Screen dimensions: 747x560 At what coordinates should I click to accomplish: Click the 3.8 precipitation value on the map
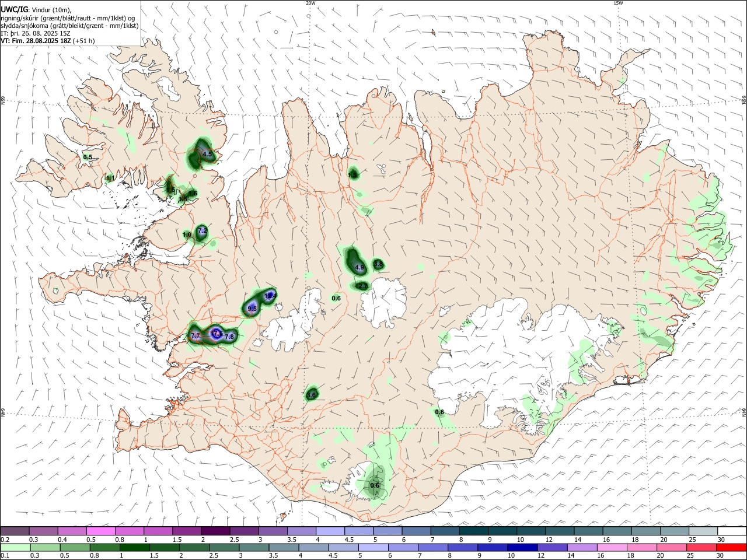pos(378,264)
